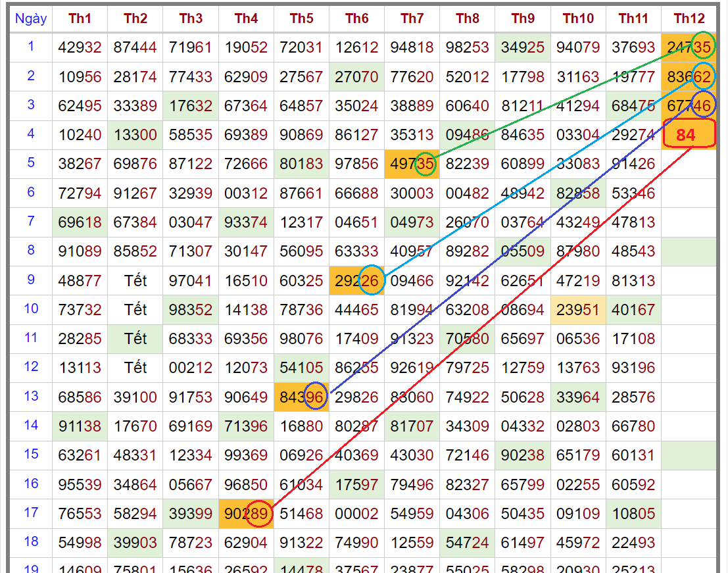
Task: Click the Th6 column header
Action: point(356,18)
